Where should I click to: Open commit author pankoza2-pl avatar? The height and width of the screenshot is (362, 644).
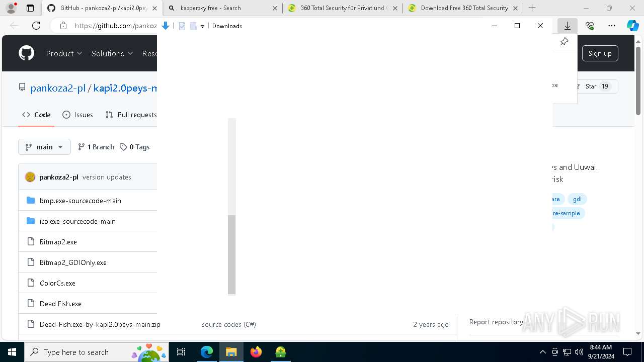tap(30, 177)
